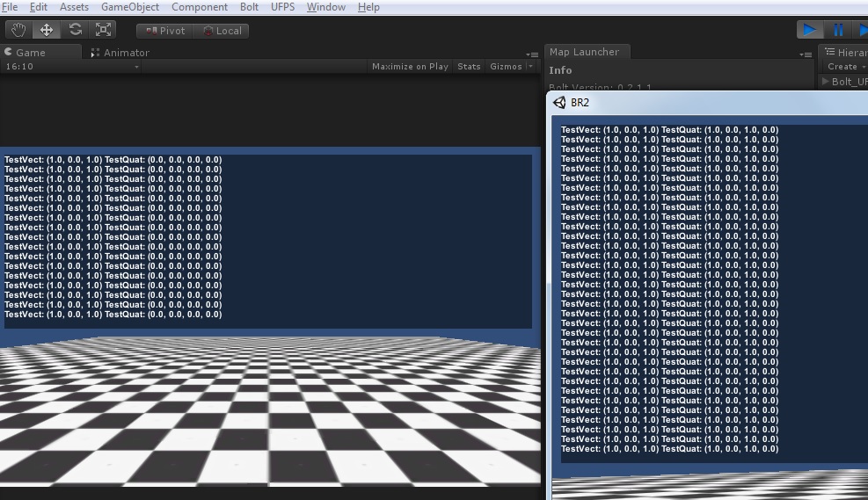868x500 pixels.
Task: Open the 16:10 aspect ratio dropdown
Action: pyautogui.click(x=72, y=67)
